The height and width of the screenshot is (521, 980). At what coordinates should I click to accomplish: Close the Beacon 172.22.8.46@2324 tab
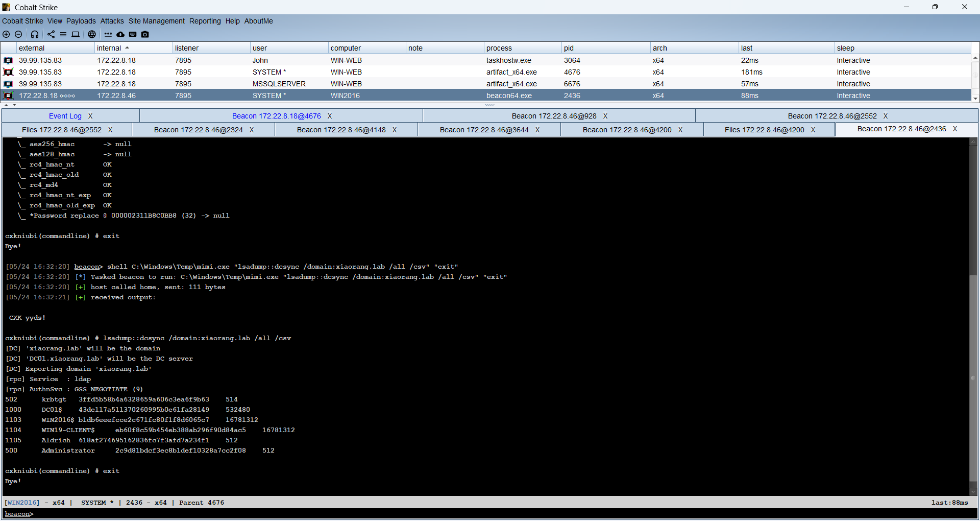point(252,130)
